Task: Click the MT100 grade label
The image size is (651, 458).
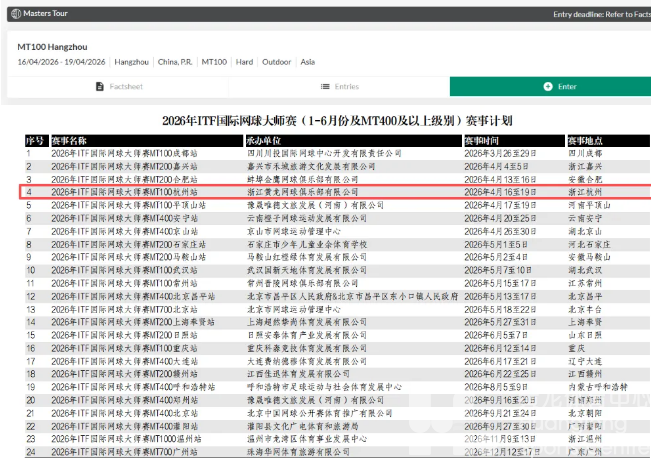Action: [x=214, y=62]
